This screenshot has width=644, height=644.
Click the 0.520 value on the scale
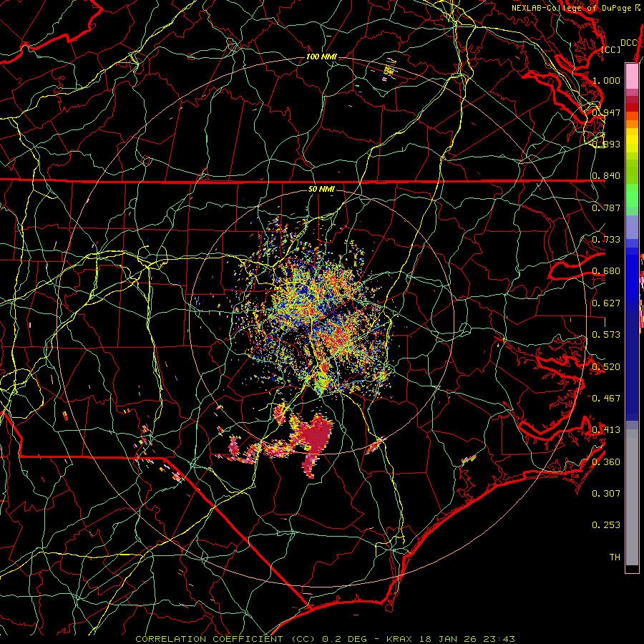pos(606,367)
